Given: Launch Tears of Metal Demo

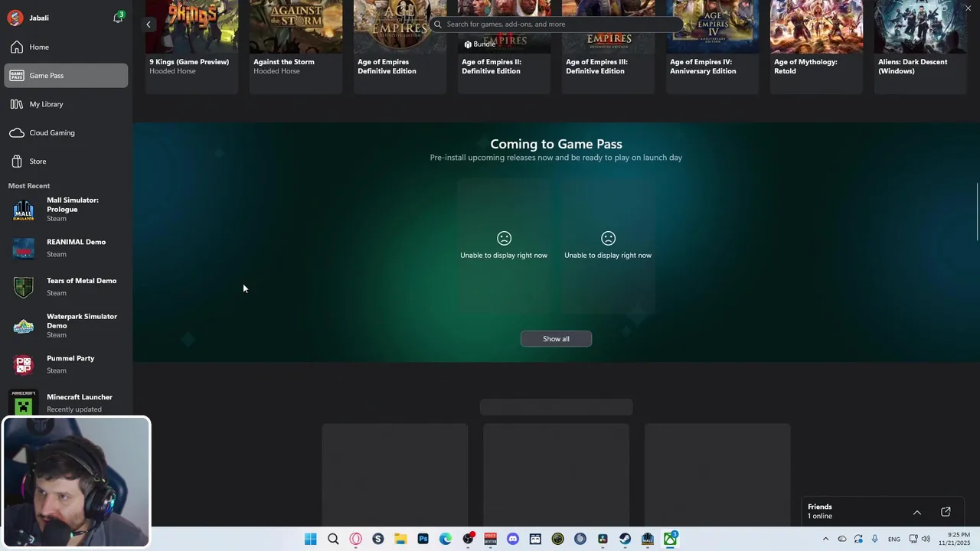Looking at the screenshot, I should pyautogui.click(x=66, y=287).
